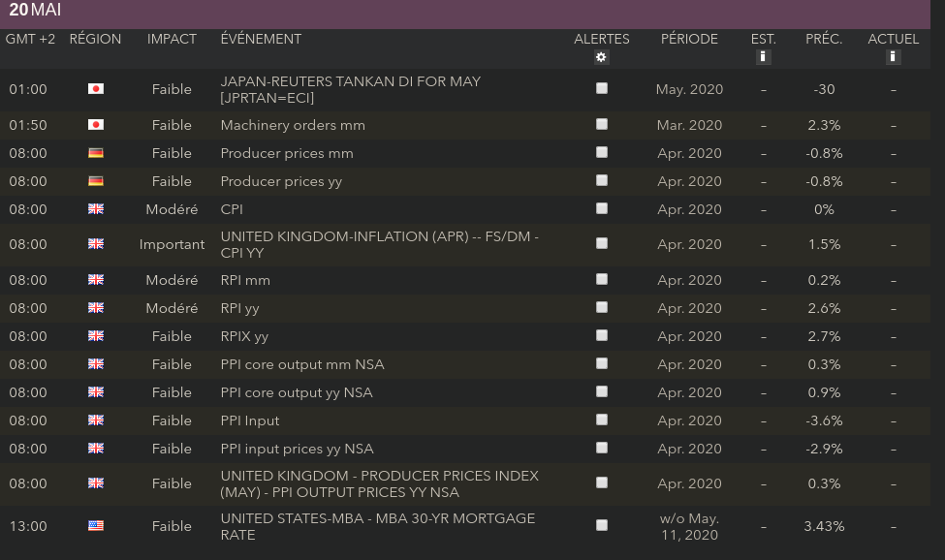Check alert for RPI yy event
Viewport: 945px width, 560px height.
(x=602, y=307)
